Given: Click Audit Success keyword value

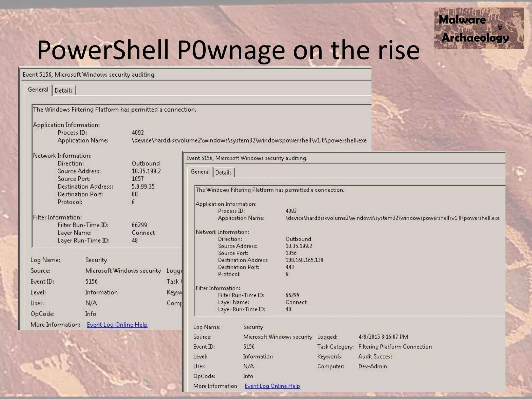Looking at the screenshot, I should pyautogui.click(x=375, y=356).
